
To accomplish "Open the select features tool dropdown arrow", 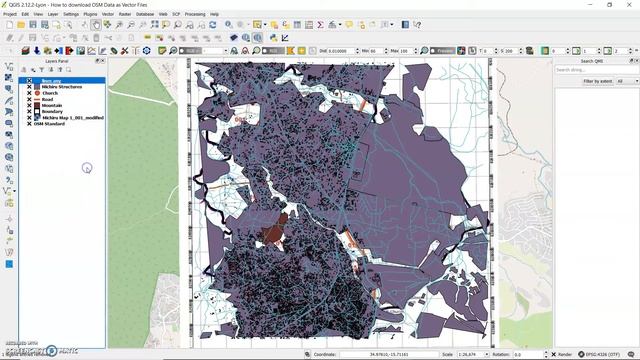I will pyautogui.click(x=265, y=25).
